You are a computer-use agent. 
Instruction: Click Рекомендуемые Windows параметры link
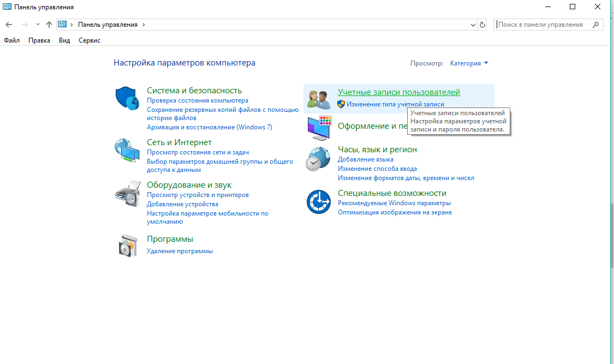tap(394, 203)
